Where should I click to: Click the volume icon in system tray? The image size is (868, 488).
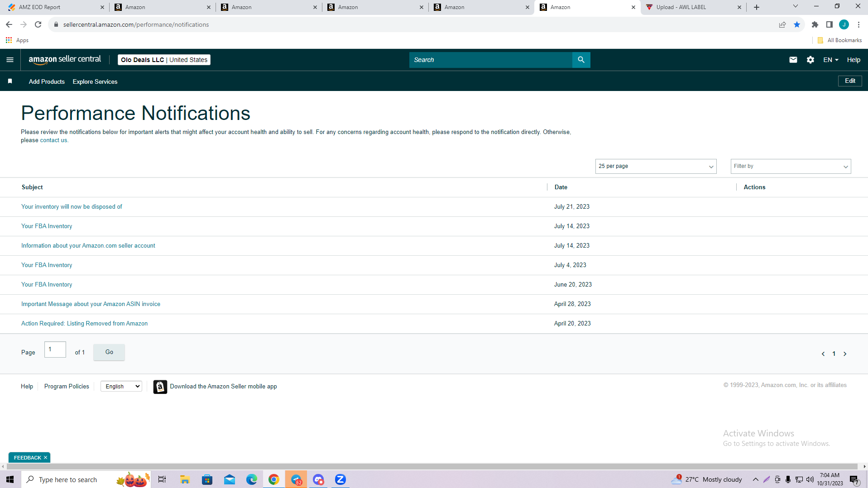click(810, 479)
